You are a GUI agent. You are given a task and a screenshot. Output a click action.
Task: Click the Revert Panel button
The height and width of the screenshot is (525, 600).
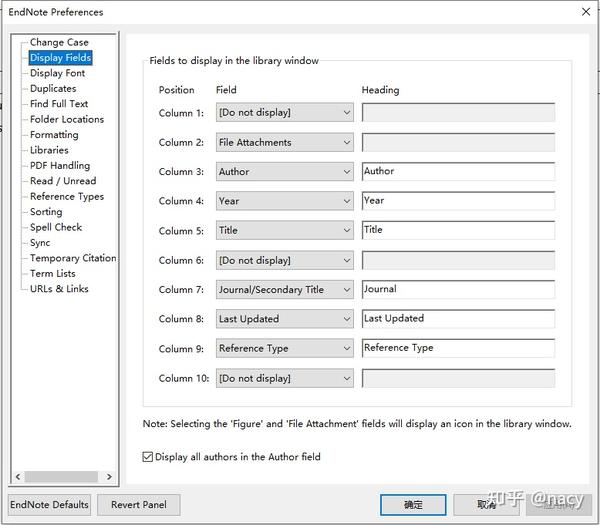click(x=139, y=505)
